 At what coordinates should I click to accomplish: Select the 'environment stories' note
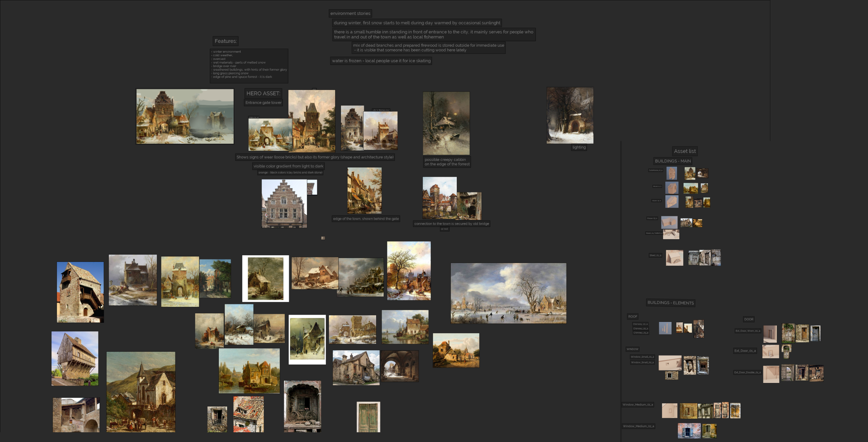350,14
